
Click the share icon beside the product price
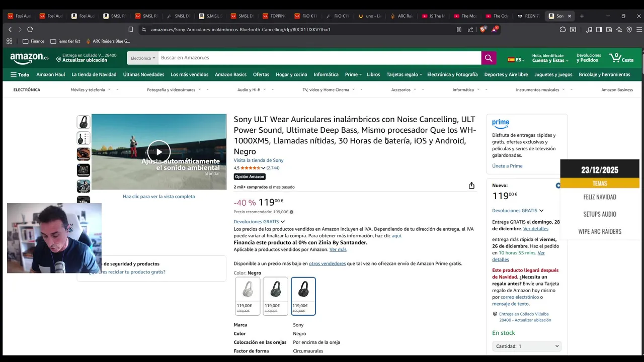(x=471, y=186)
